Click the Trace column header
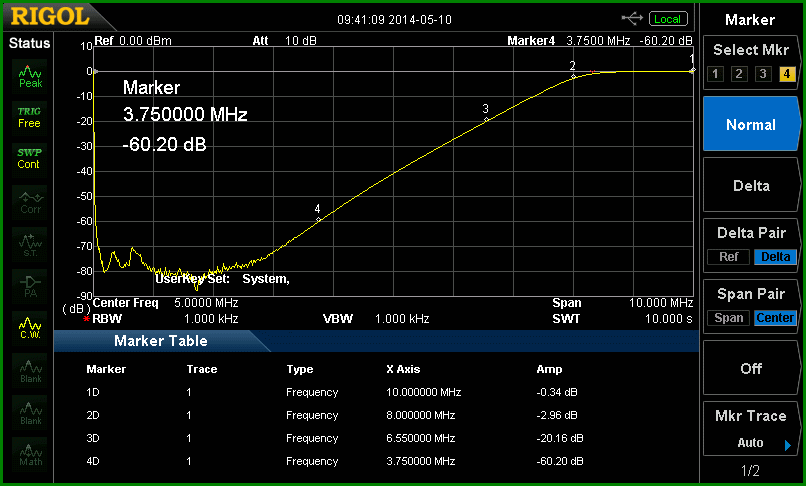 202,369
